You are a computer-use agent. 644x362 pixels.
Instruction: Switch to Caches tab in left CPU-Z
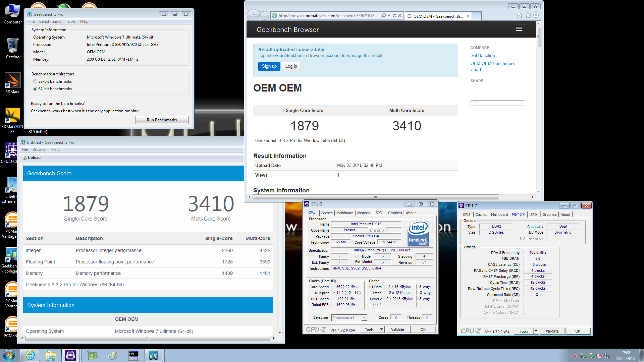coord(326,213)
